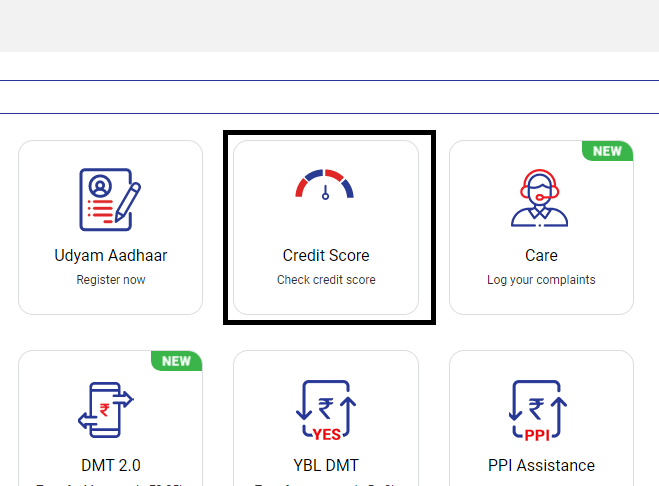Click the NEW badge on Care card

click(x=607, y=151)
